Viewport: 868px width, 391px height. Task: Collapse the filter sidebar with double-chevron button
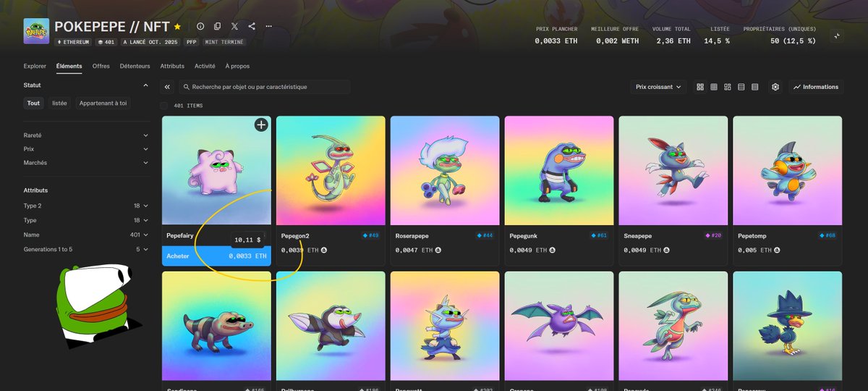[167, 87]
